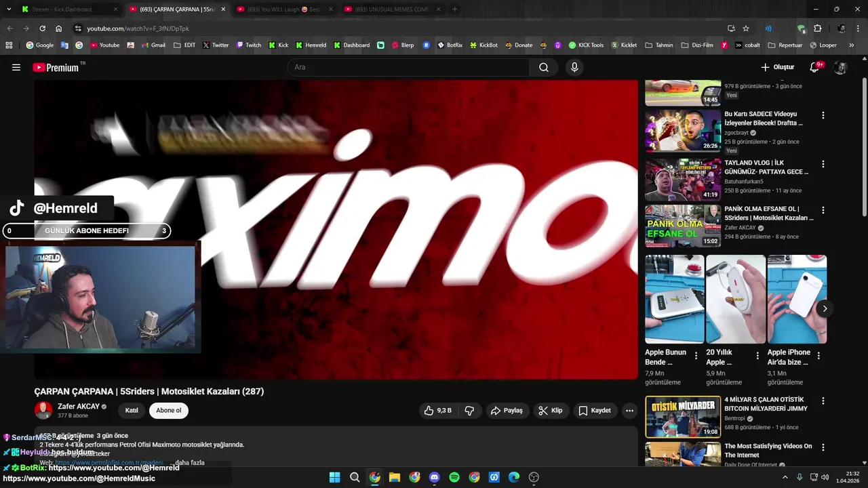Show more bookmarks overflow chevron
Image resolution: width=868 pixels, height=488 pixels.
852,45
